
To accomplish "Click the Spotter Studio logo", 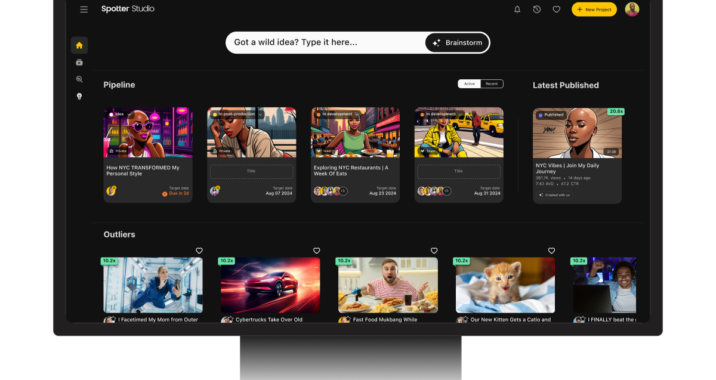I will point(128,9).
